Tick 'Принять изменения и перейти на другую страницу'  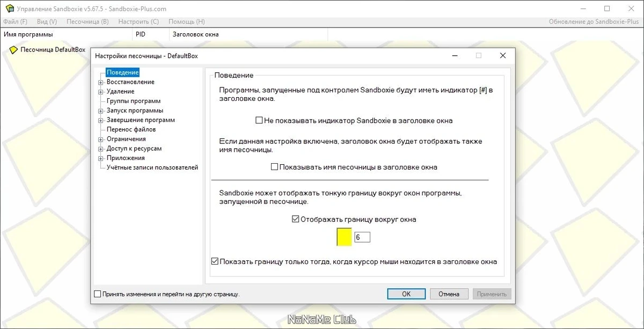coord(97,294)
